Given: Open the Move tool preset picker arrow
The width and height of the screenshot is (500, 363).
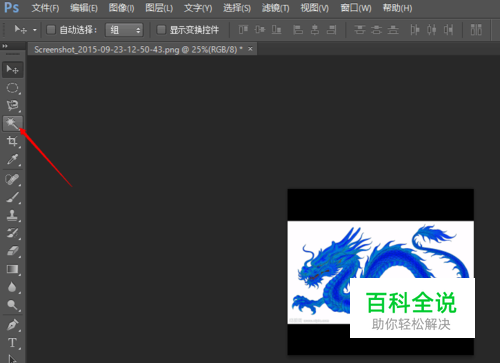Looking at the screenshot, I should pos(34,30).
